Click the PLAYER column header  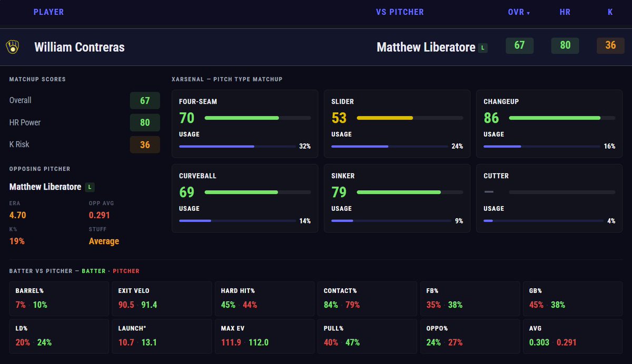coord(48,12)
